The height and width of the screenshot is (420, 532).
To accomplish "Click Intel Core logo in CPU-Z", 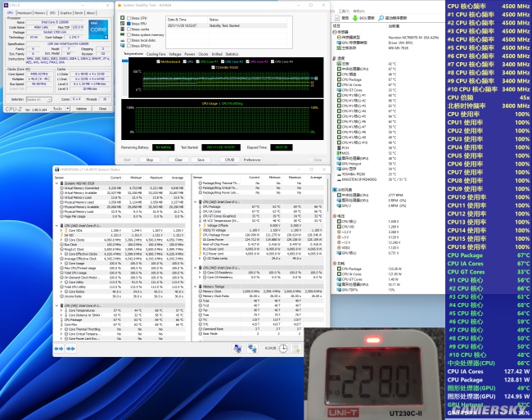I will (98, 29).
